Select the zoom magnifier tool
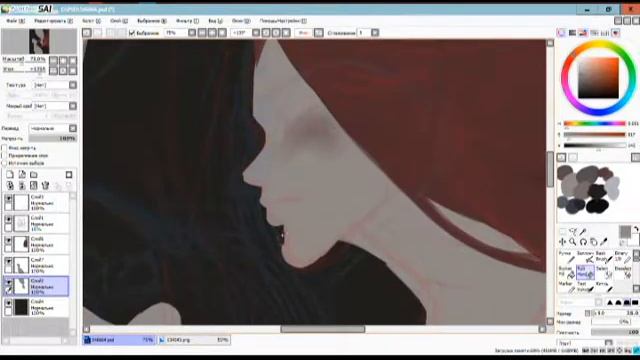Viewport: 640px width, 360px height. point(573,242)
